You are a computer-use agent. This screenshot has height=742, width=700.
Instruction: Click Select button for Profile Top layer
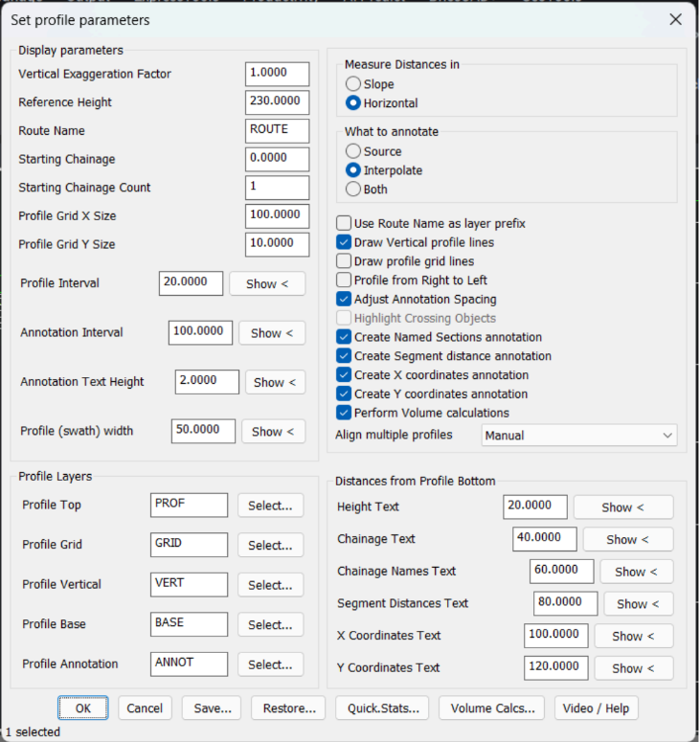click(x=270, y=506)
